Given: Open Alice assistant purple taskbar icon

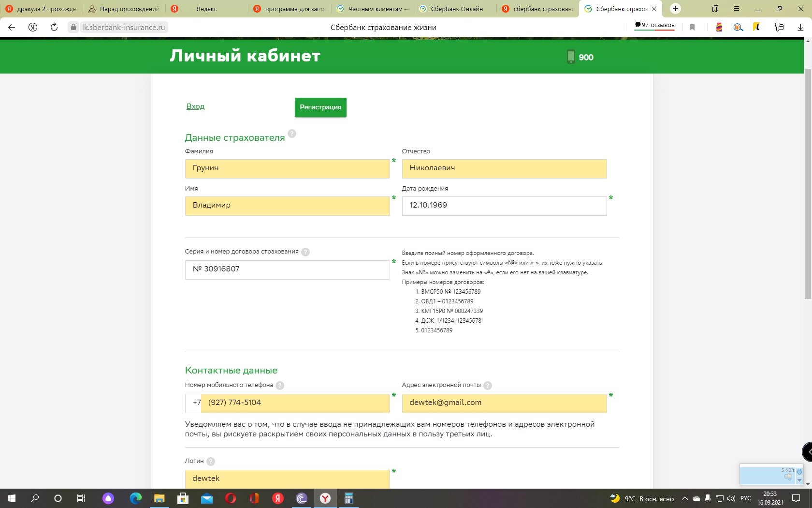Looking at the screenshot, I should coord(108,498).
